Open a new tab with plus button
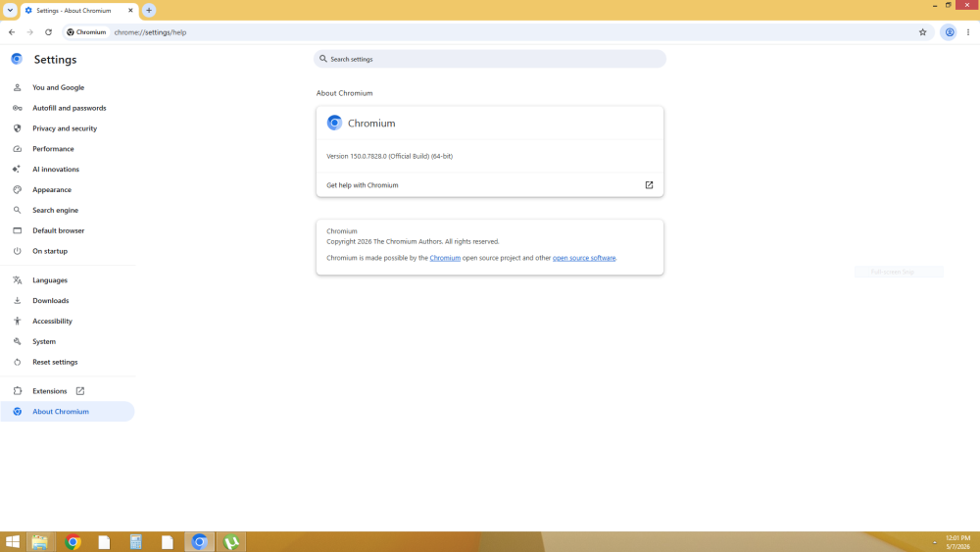 149,10
